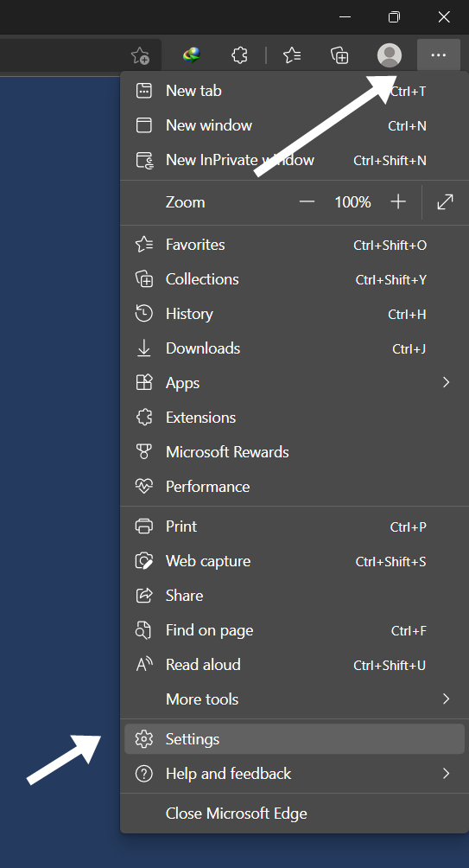Select Print from the menu
This screenshot has width=469, height=868.
point(295,527)
